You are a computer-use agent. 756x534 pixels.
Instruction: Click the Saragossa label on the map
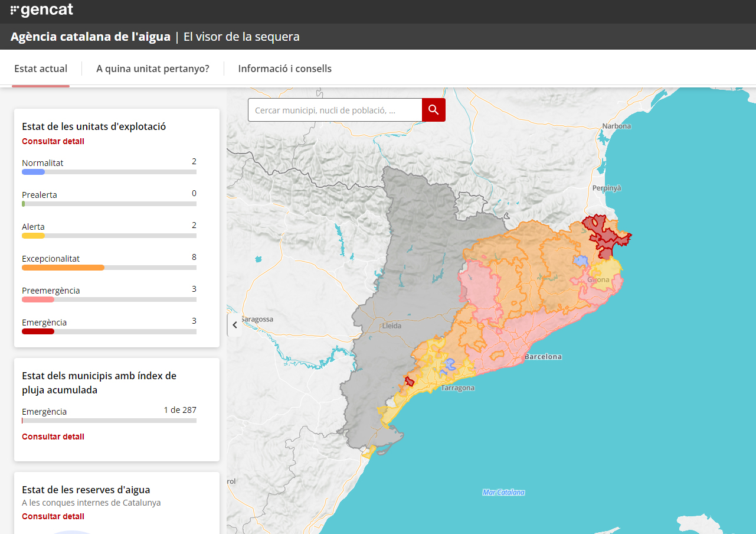point(257,319)
